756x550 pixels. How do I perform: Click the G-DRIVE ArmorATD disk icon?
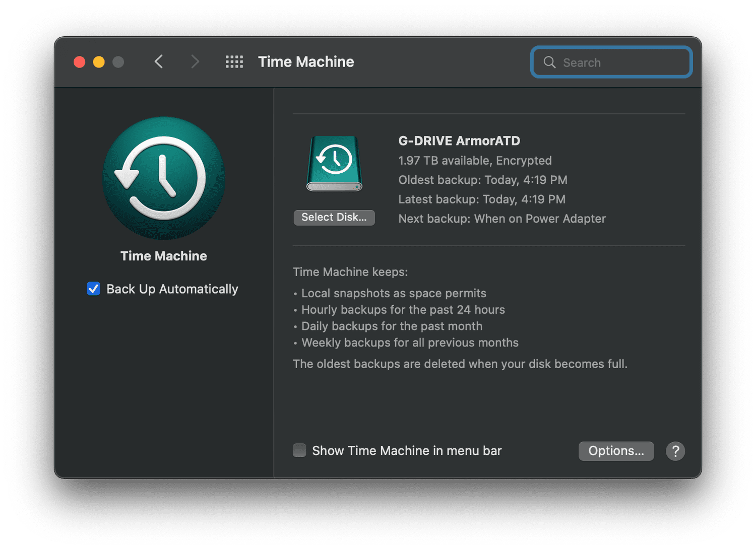[334, 163]
